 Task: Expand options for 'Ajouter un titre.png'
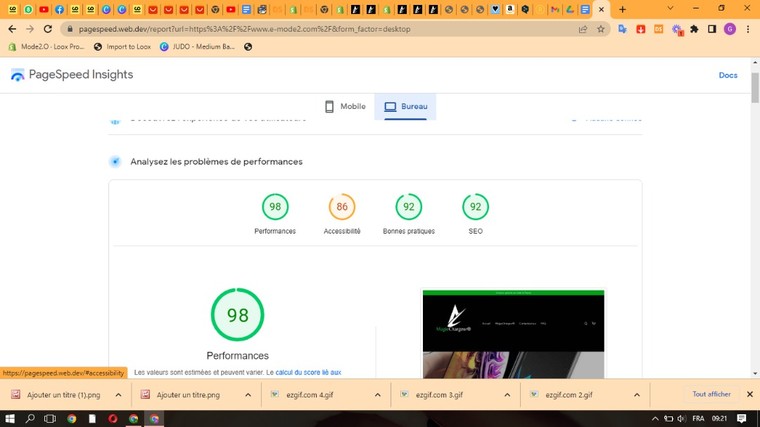pyautogui.click(x=248, y=395)
